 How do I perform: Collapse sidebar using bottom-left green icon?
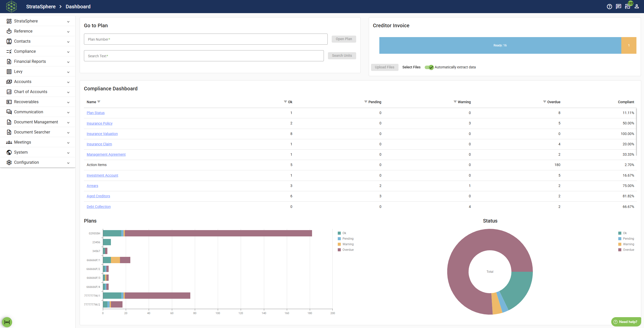tap(7, 322)
